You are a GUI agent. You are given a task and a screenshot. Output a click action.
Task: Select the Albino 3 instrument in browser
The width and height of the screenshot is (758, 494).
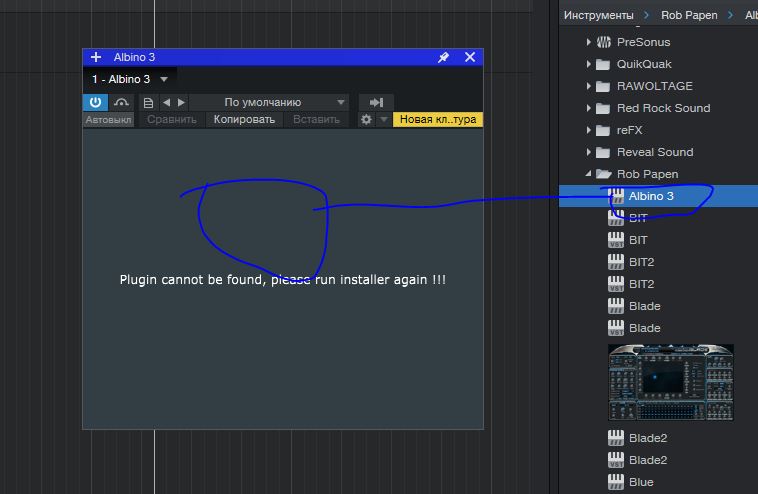pyautogui.click(x=651, y=196)
